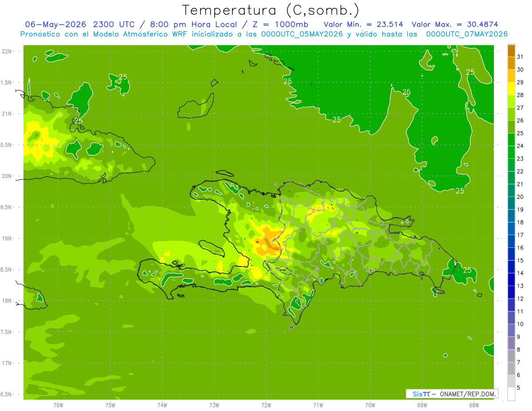Click the Temperatura (C,somb.) title
Image resolution: width=532 pixels, height=411 pixels.
271,10
